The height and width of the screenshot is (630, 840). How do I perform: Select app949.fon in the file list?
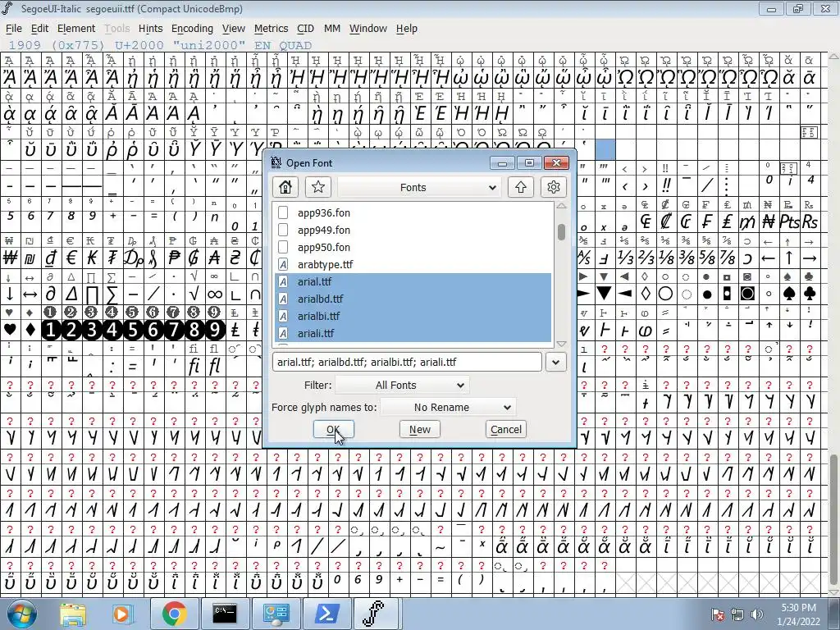point(413,230)
